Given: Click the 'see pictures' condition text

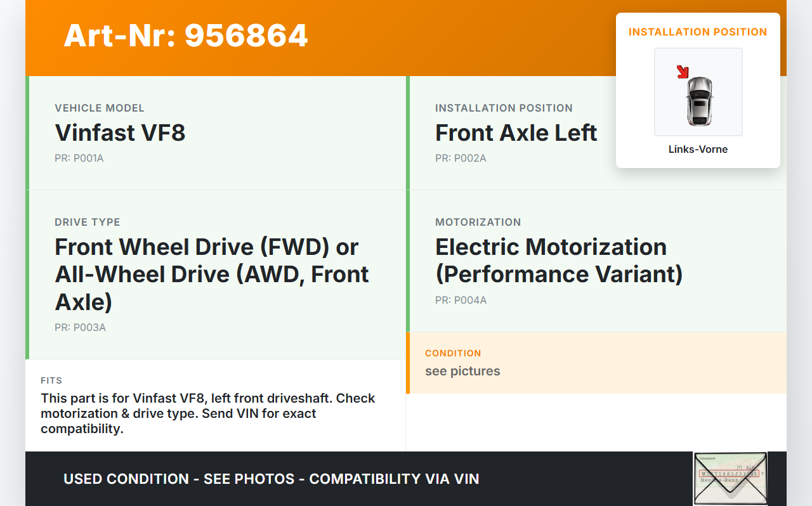Looking at the screenshot, I should [x=462, y=371].
